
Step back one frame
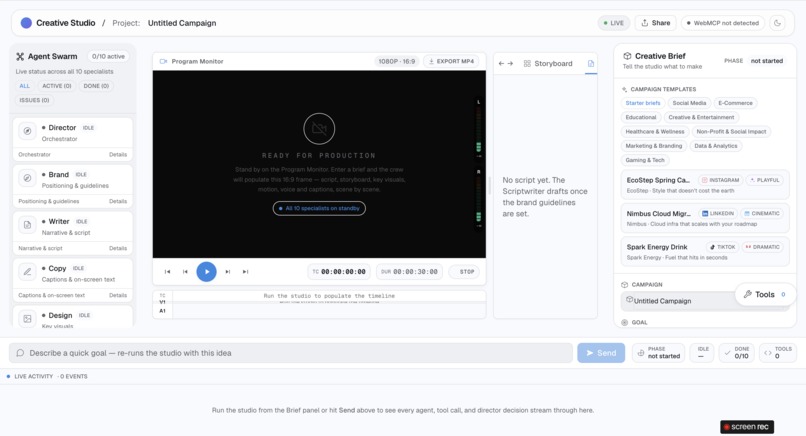pos(185,271)
